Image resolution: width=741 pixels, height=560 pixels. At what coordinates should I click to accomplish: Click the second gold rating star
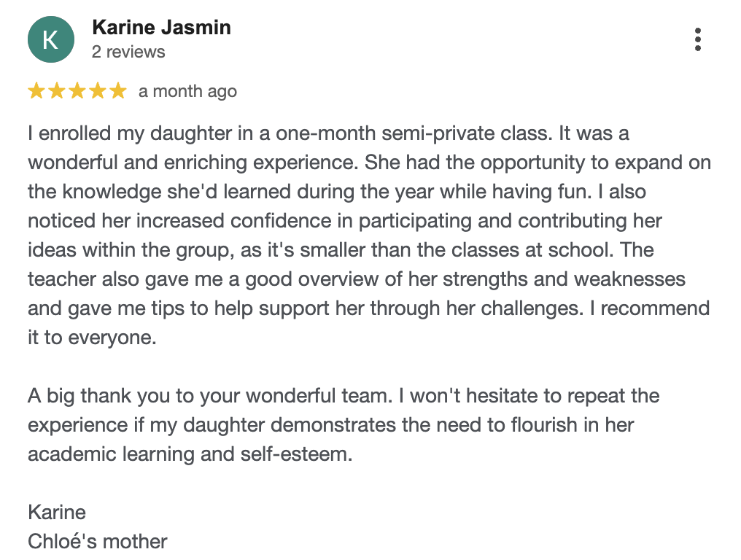click(57, 90)
